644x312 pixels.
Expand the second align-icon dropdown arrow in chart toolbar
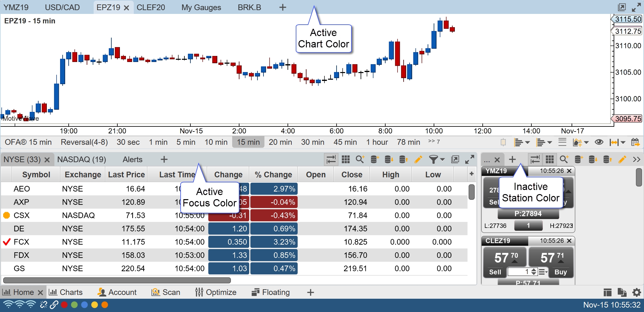click(549, 143)
